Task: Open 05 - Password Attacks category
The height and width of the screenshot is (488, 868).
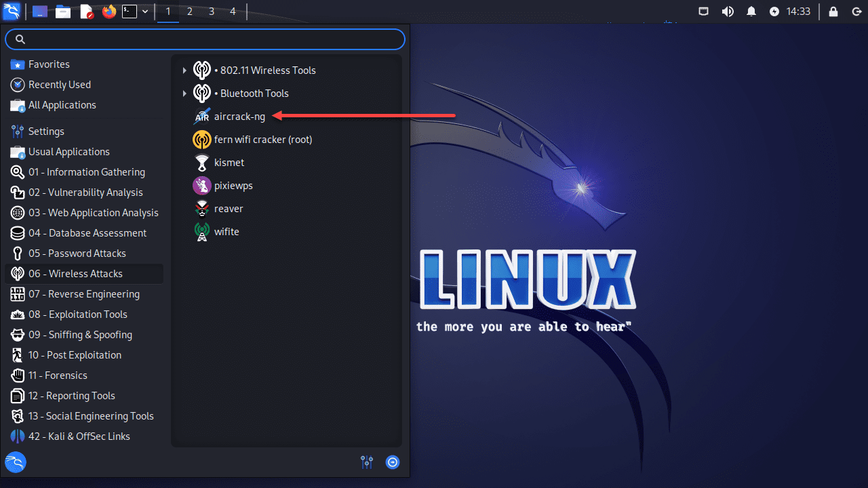Action: pos(84,253)
